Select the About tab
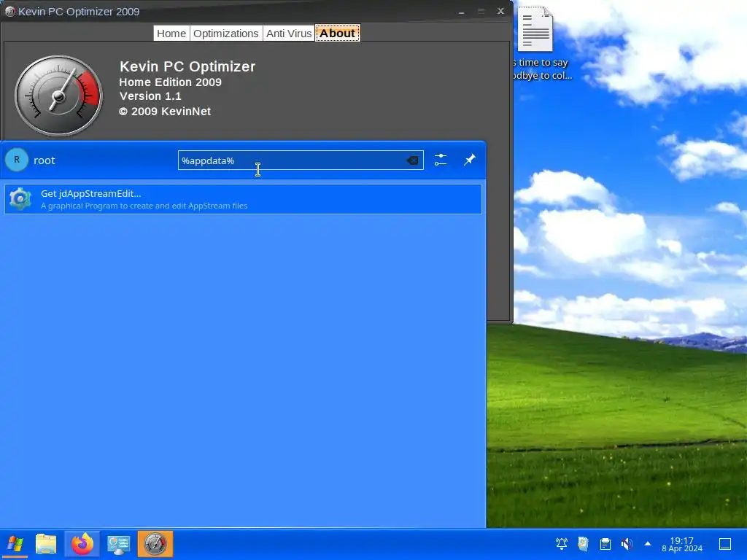Image resolution: width=747 pixels, height=560 pixels. click(337, 34)
